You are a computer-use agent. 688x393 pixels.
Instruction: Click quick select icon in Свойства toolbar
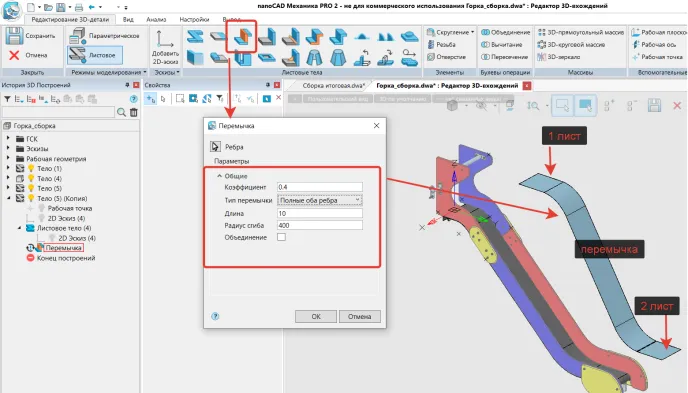(x=219, y=99)
